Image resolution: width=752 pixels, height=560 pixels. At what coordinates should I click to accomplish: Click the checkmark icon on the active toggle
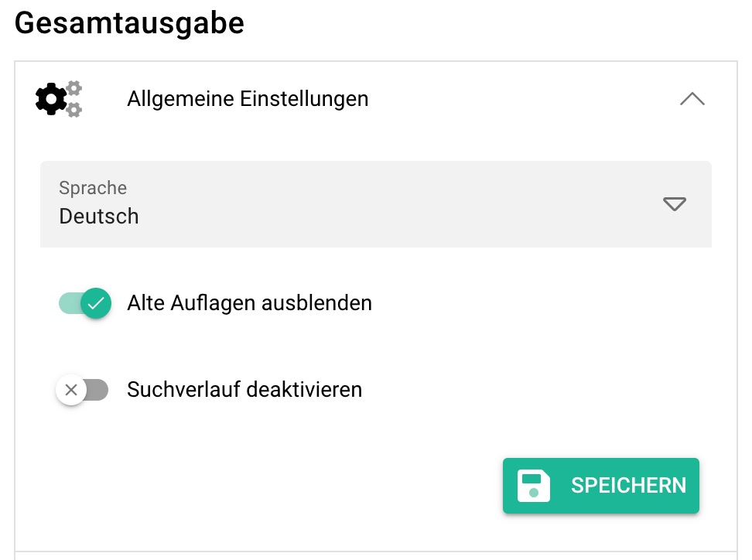pyautogui.click(x=96, y=303)
